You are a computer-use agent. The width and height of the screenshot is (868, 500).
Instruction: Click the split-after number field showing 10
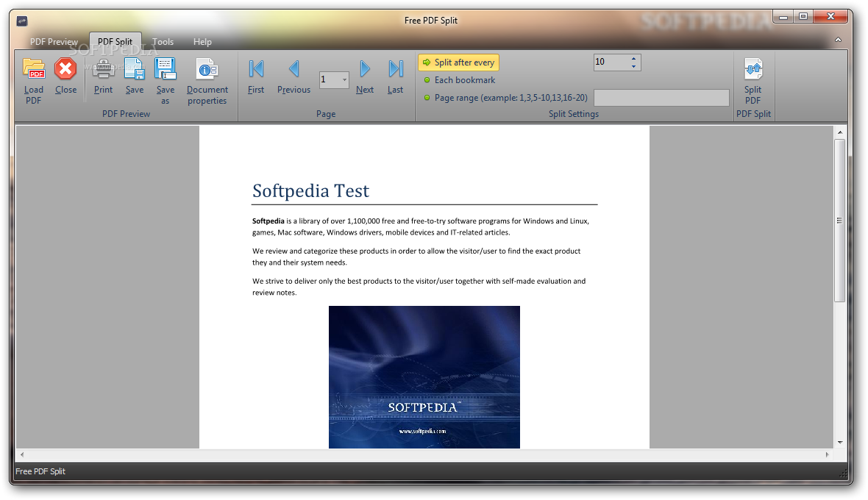click(611, 63)
